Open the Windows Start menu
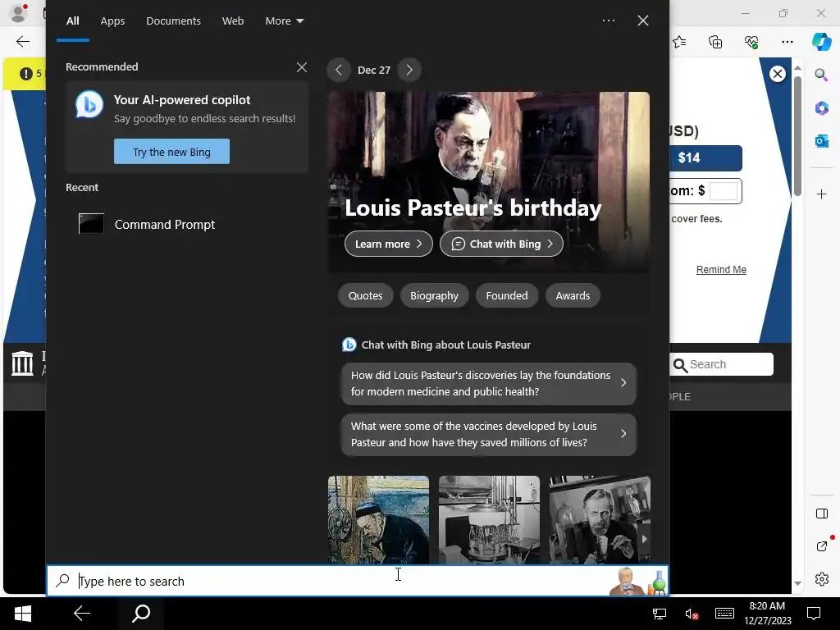Screen dimensions: 840x630 tap(22, 614)
